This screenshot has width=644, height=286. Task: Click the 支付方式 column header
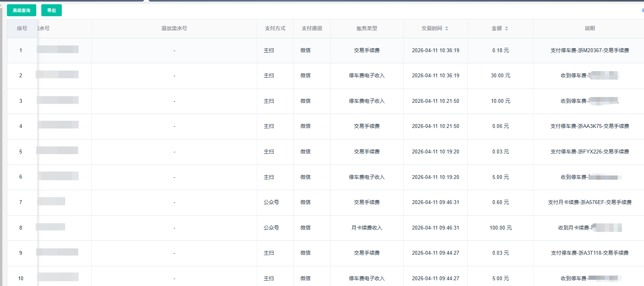point(275,28)
